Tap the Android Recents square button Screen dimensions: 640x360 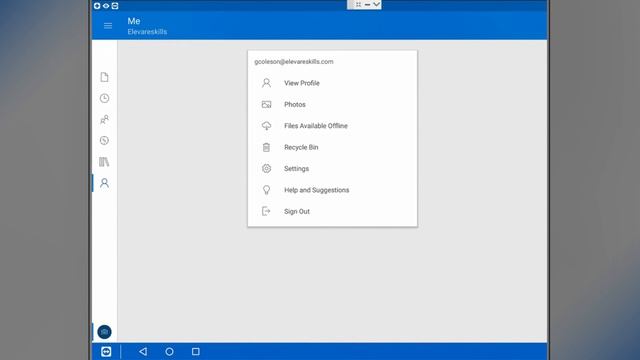(196, 351)
